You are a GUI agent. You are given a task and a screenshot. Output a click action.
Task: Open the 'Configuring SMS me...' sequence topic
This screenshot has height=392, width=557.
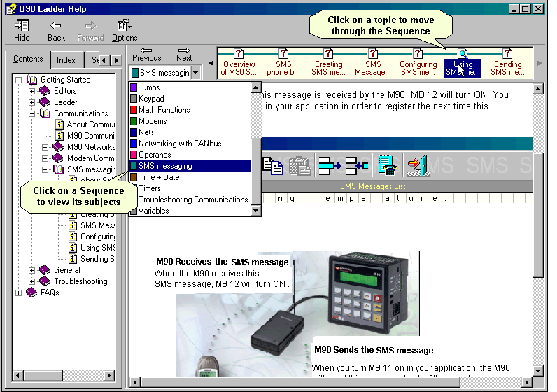pyautogui.click(x=418, y=63)
